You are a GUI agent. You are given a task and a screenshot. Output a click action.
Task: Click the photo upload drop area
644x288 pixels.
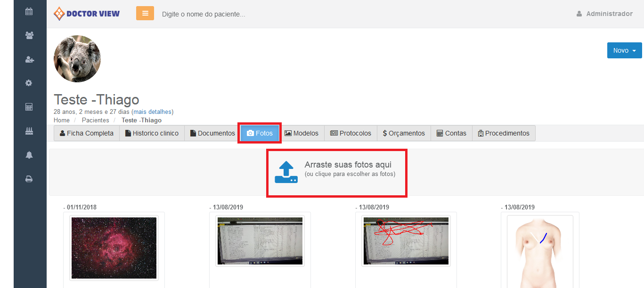[336, 172]
